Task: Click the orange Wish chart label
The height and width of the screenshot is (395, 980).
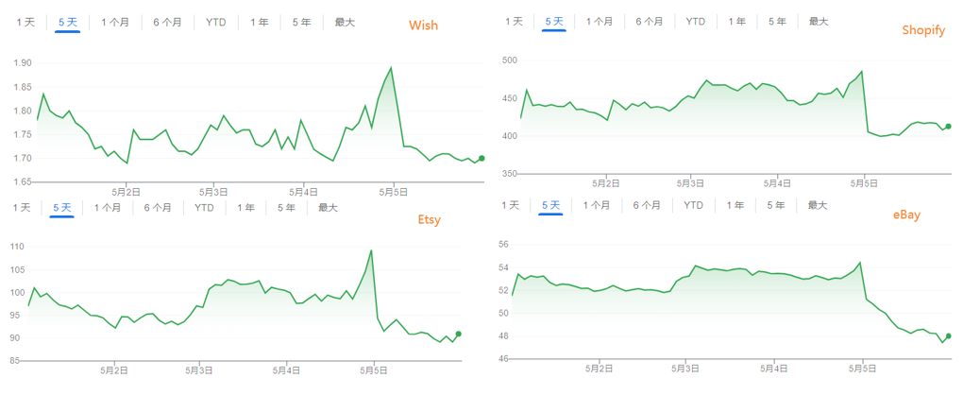Action: tap(423, 26)
